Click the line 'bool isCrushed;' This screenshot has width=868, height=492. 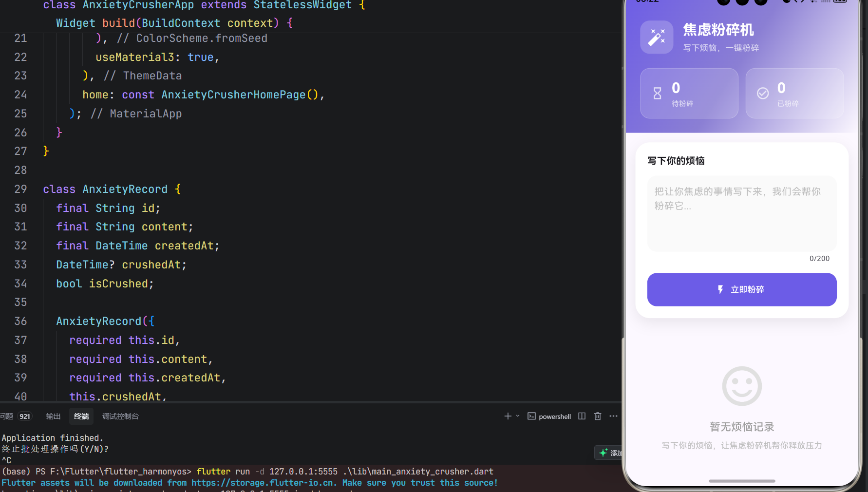click(105, 284)
